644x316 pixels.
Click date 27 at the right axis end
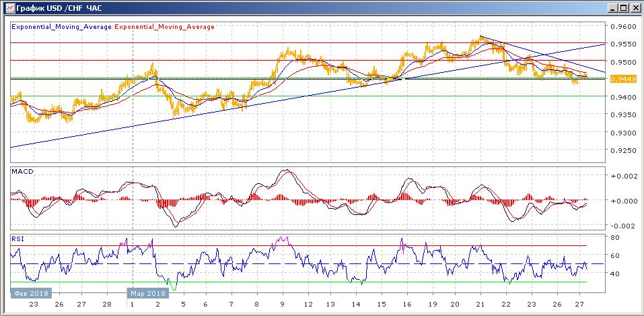[581, 304]
